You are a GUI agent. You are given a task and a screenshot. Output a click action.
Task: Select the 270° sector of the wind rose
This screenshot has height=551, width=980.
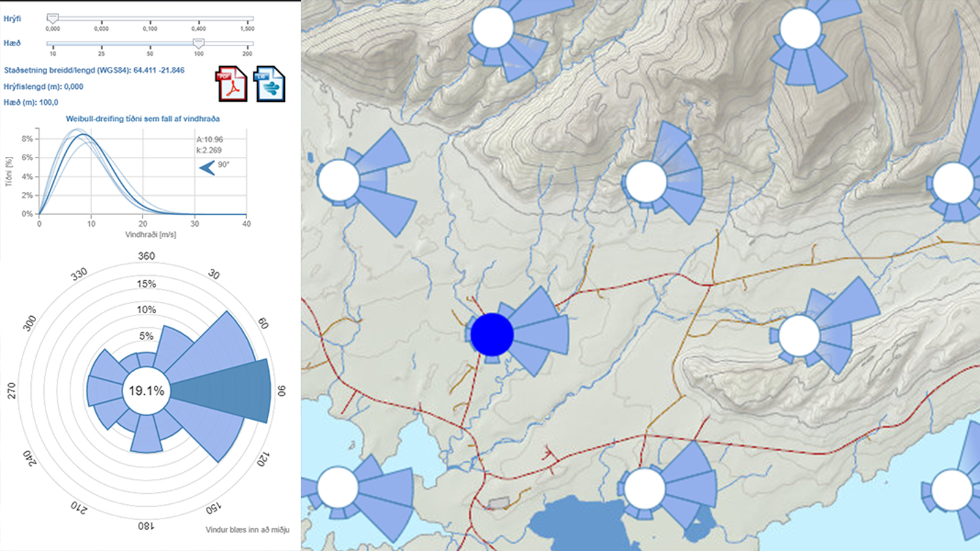coord(104,391)
